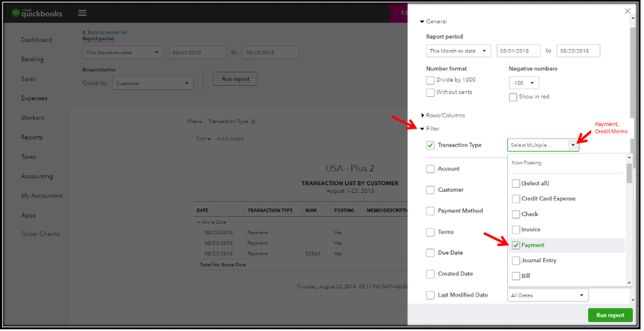This screenshot has width=644, height=331.
Task: Click the panel start date 08/01/2018 field
Action: 518,51
